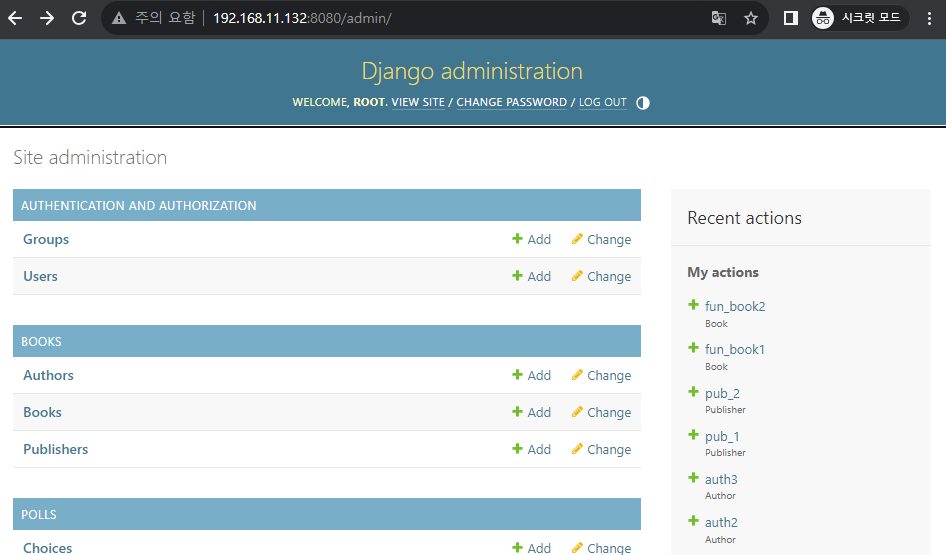Open the Users model list
The image size is (946, 555).
pyautogui.click(x=40, y=276)
